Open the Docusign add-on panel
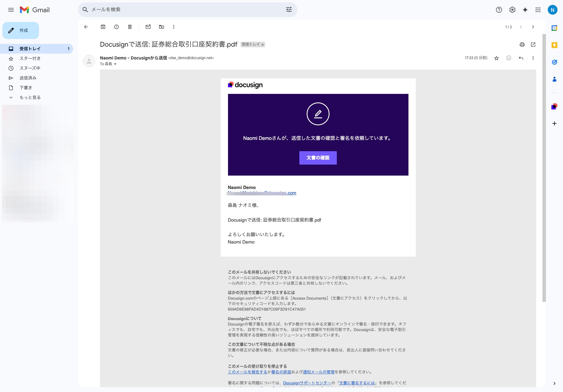563x392 pixels. point(554,106)
